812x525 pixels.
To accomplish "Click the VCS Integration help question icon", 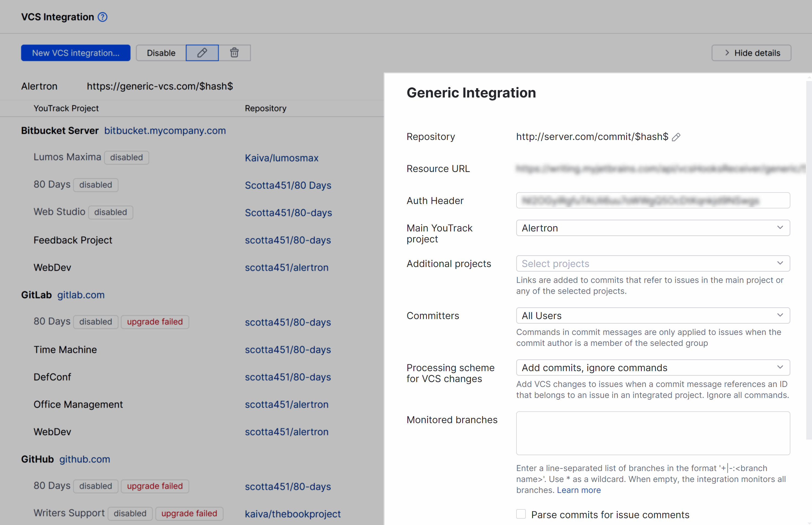I will click(x=102, y=17).
